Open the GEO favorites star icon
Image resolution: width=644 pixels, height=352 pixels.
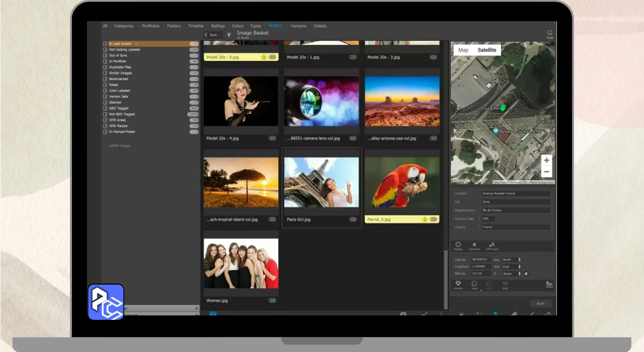click(x=474, y=245)
